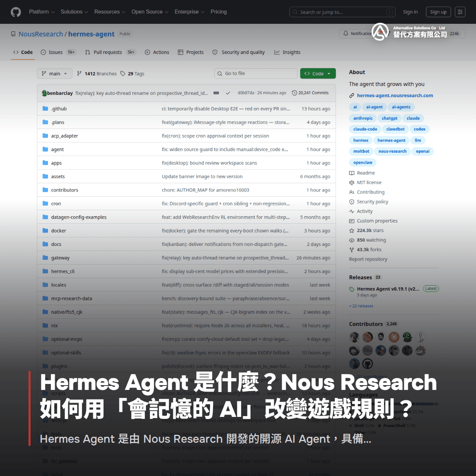Viewport: 476px width, 476px height.
Task: Click the repository icon before NousResearch
Action: 13,34
